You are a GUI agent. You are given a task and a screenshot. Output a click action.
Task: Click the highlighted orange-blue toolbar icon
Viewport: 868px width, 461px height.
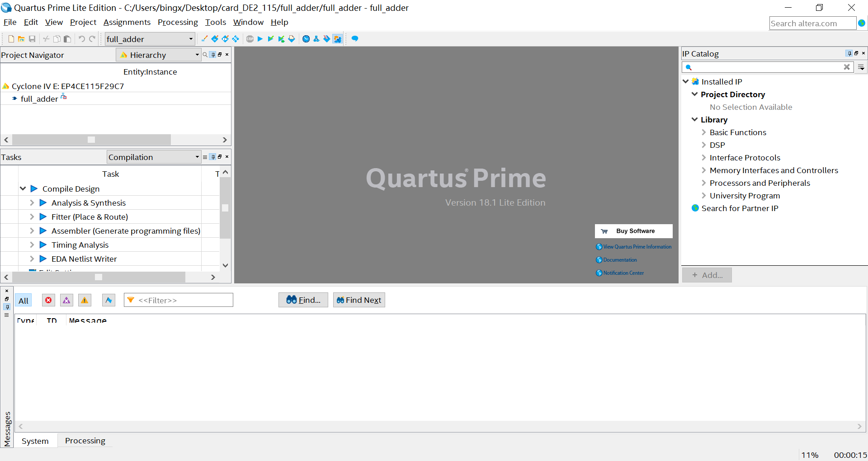(x=337, y=39)
